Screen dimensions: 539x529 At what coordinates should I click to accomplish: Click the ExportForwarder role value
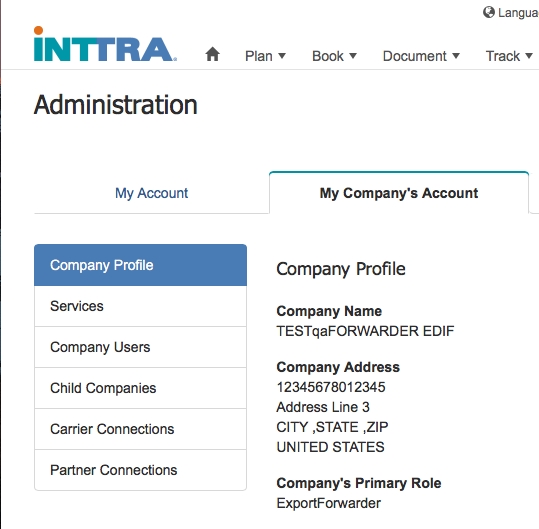coord(329,503)
